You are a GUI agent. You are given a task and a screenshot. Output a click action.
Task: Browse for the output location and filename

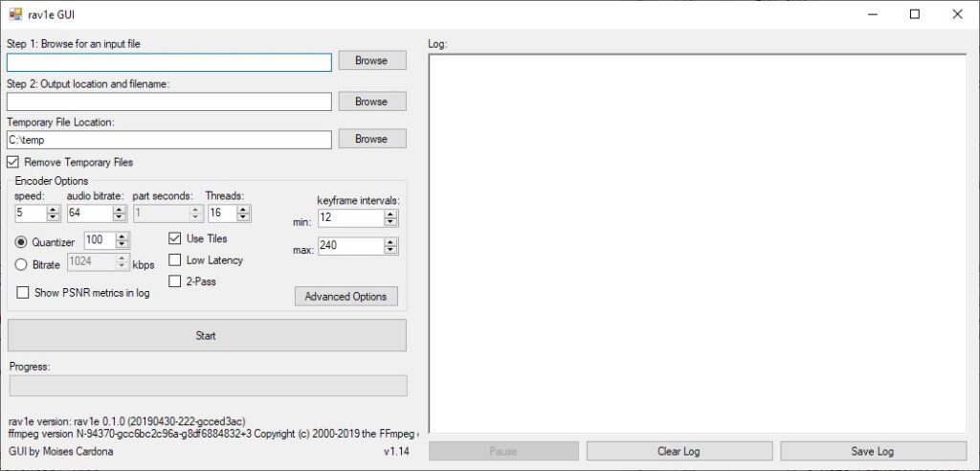click(x=372, y=101)
